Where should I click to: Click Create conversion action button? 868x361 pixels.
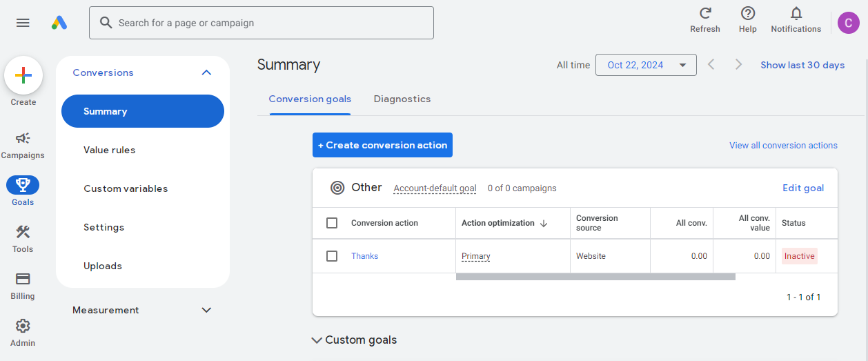[382, 145]
